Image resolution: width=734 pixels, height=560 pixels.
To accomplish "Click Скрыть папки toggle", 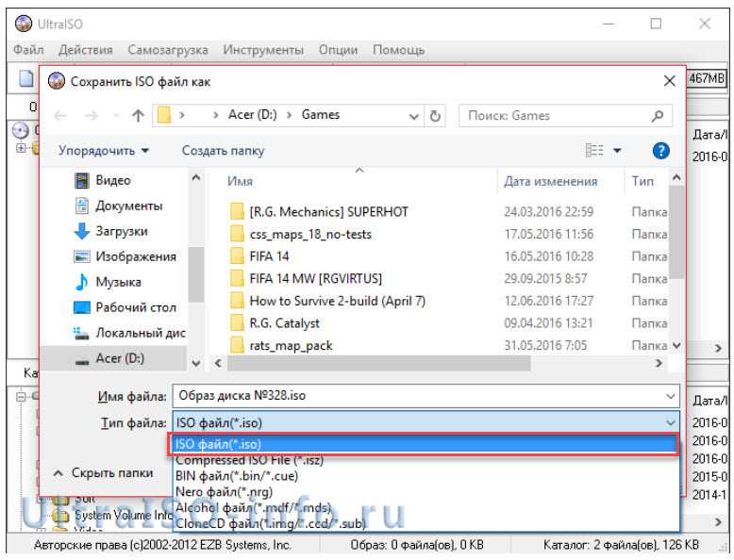I will [x=104, y=473].
